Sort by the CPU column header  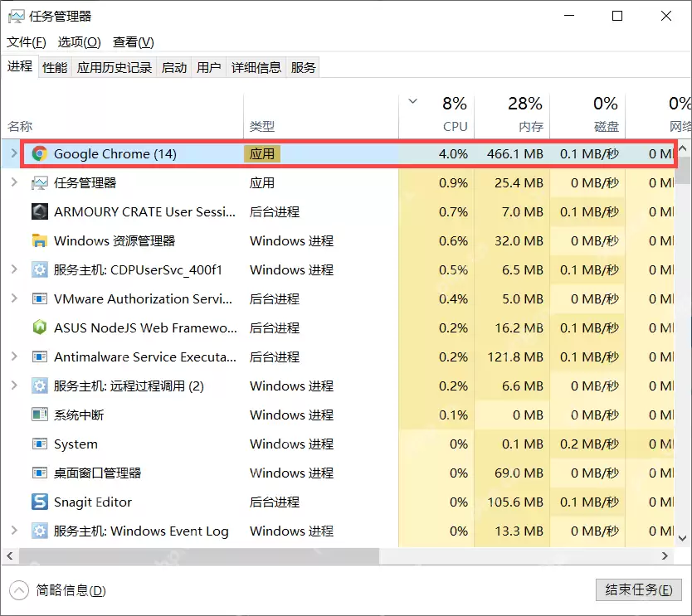pos(436,116)
